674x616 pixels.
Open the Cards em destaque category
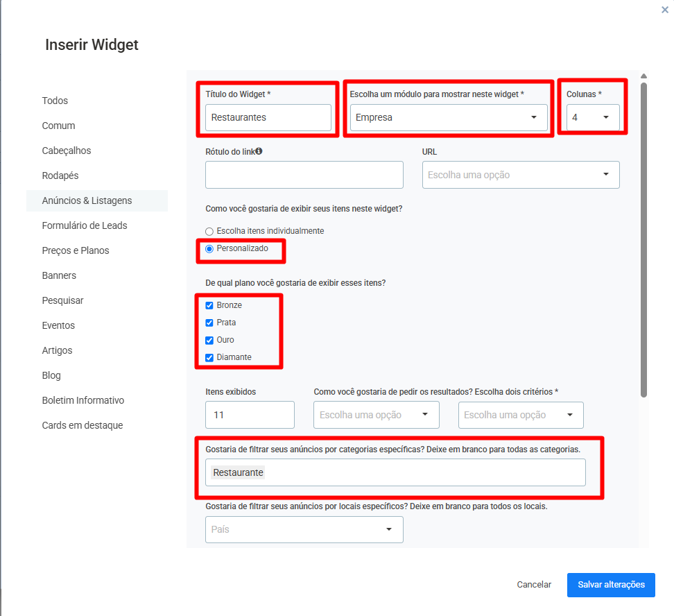pos(83,425)
